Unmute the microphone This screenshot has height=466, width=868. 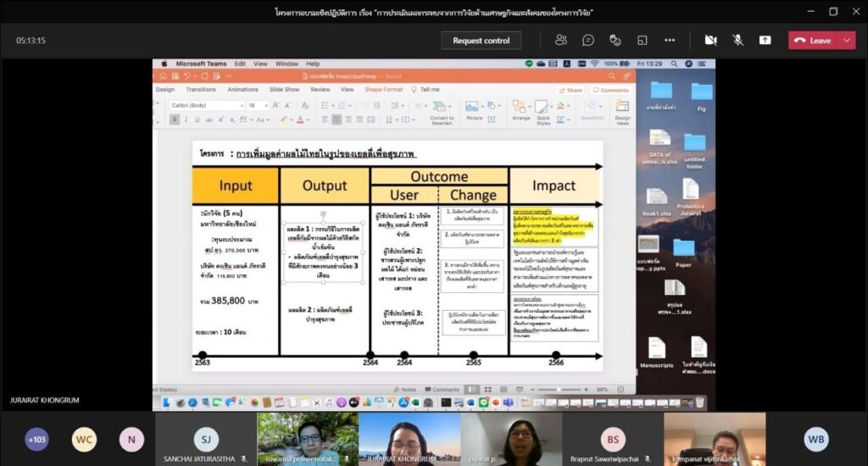(x=737, y=40)
